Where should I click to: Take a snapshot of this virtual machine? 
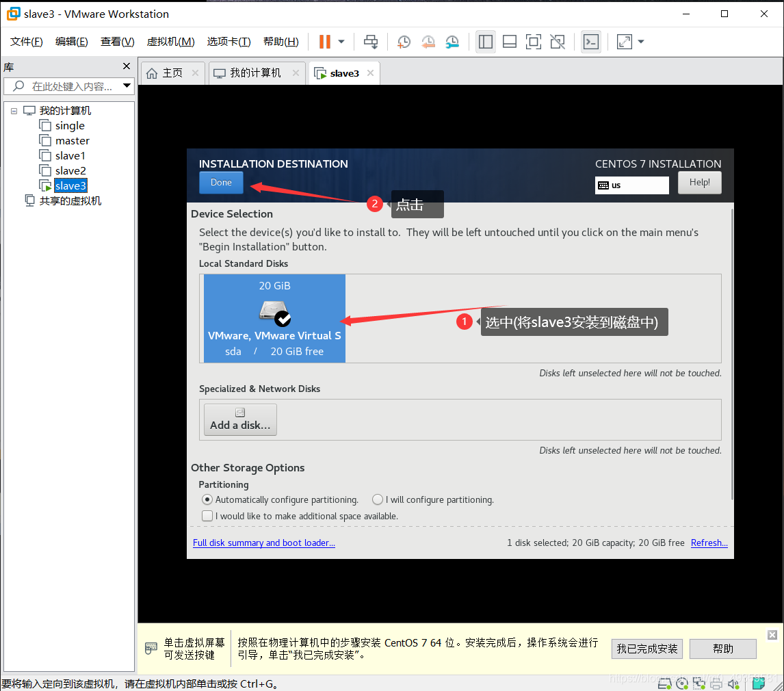click(404, 42)
